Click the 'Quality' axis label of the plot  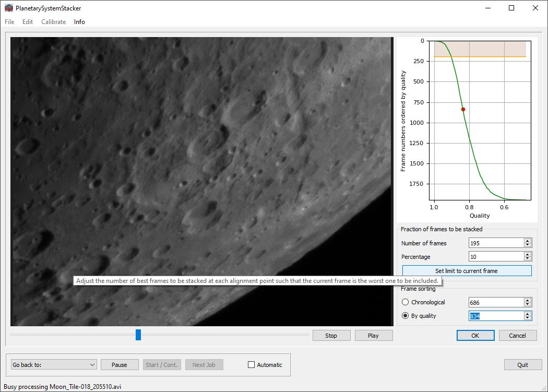(480, 216)
